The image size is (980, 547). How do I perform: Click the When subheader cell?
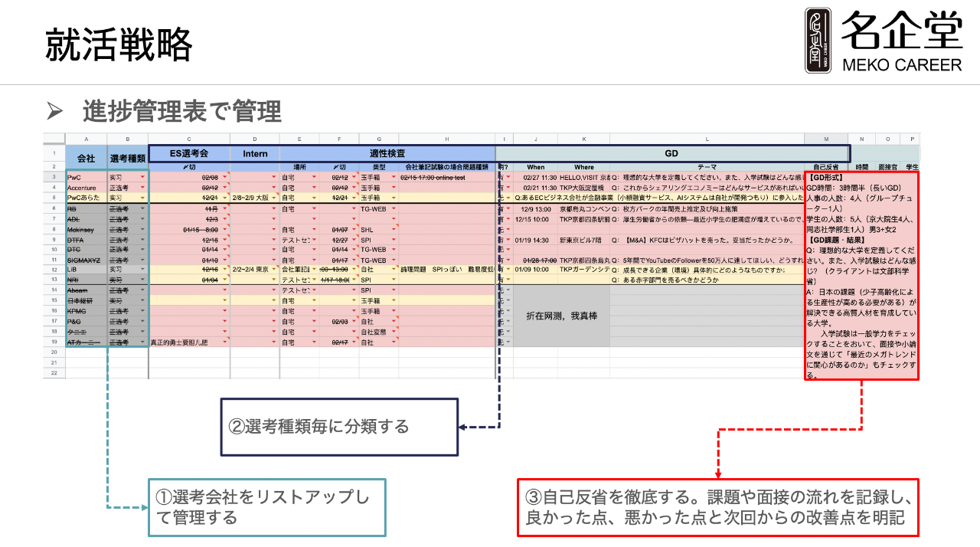pos(535,167)
